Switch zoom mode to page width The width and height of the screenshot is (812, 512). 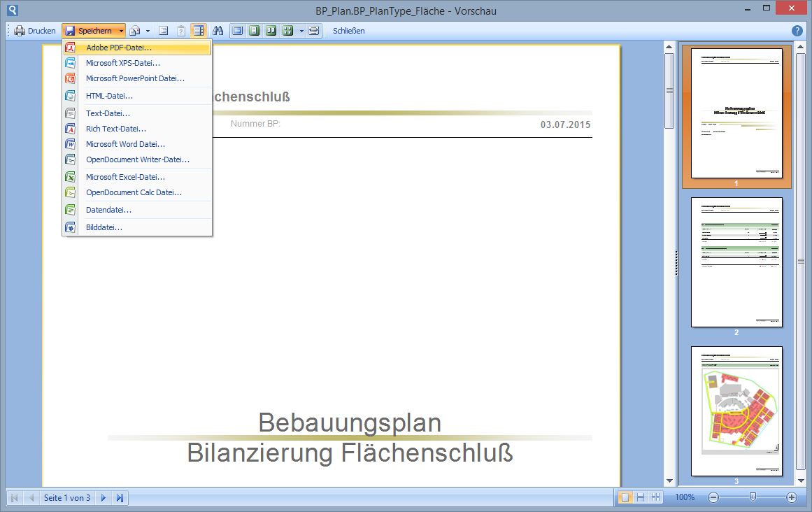pyautogui.click(x=313, y=30)
